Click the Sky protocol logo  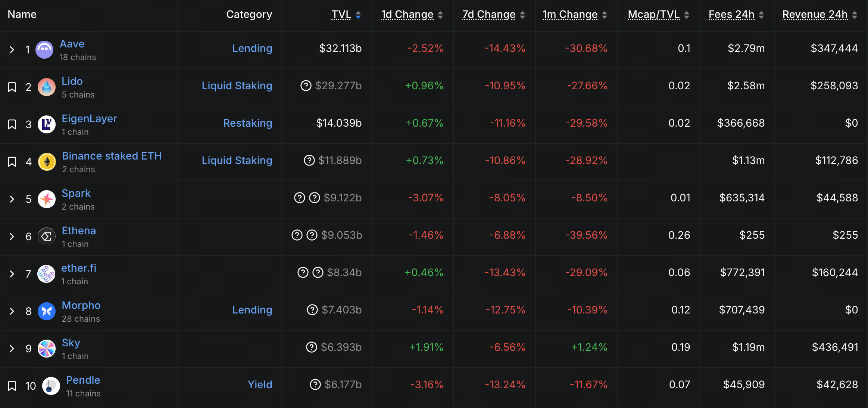tap(47, 348)
